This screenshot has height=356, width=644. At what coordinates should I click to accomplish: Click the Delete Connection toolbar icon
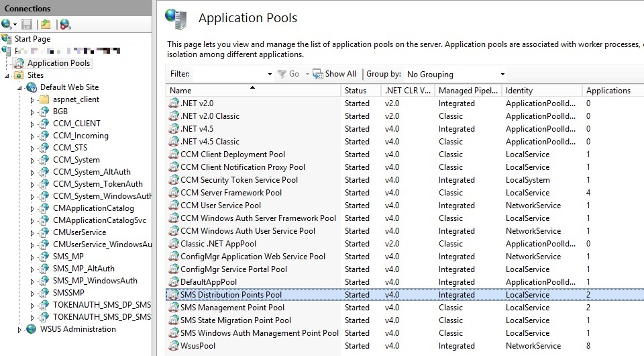point(65,24)
